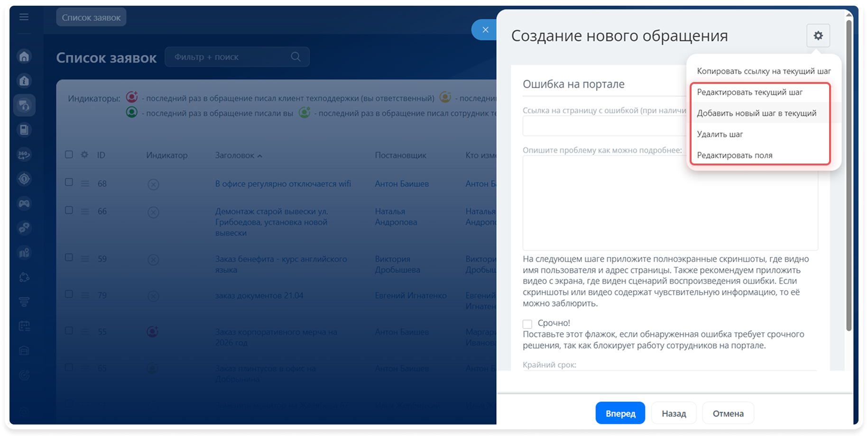The width and height of the screenshot is (868, 438).
Task: Select the checkbox for request 59
Action: click(69, 258)
